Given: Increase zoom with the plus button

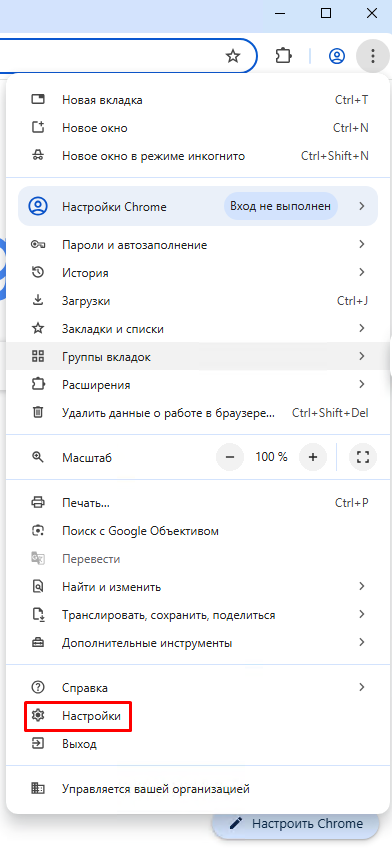Looking at the screenshot, I should tap(313, 457).
